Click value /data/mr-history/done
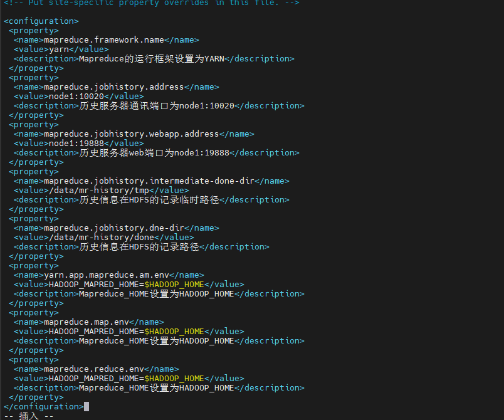 [102, 238]
